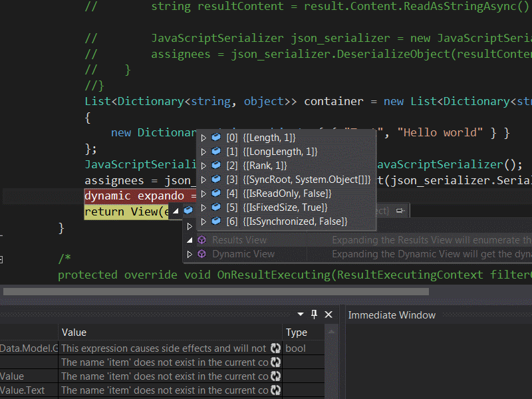Collapse the Results View node
532x399 pixels.
(x=190, y=240)
